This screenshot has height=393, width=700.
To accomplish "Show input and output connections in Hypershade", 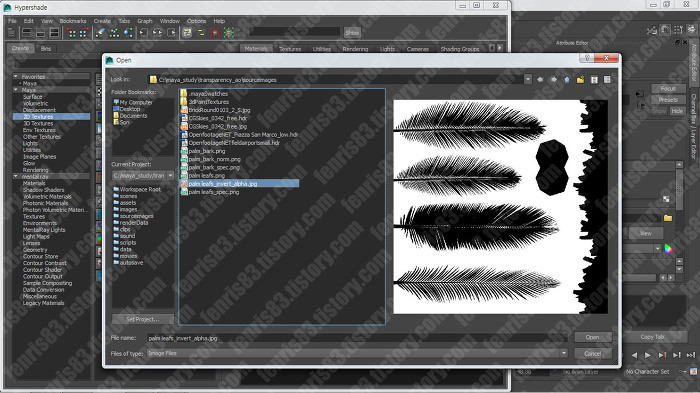I will point(158,33).
